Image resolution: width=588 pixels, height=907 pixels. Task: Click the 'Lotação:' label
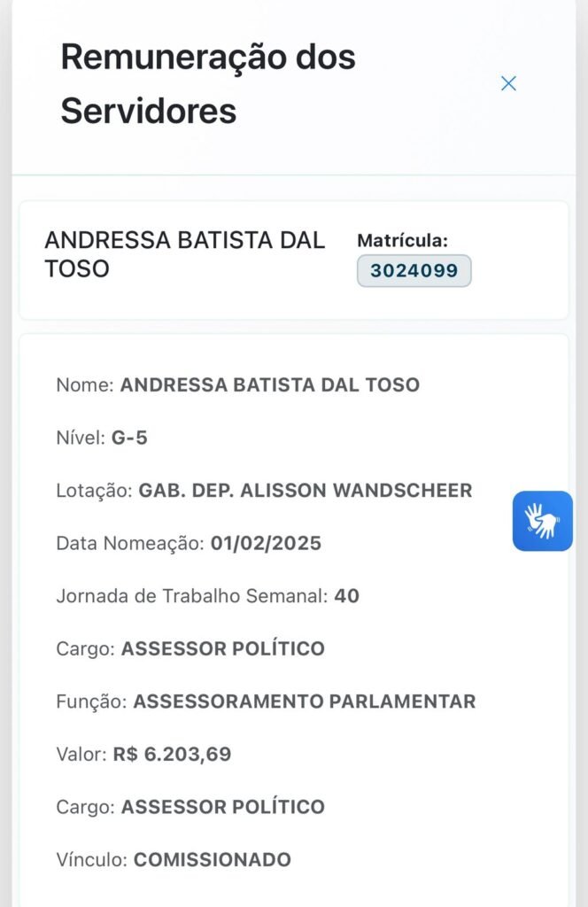[x=94, y=491]
